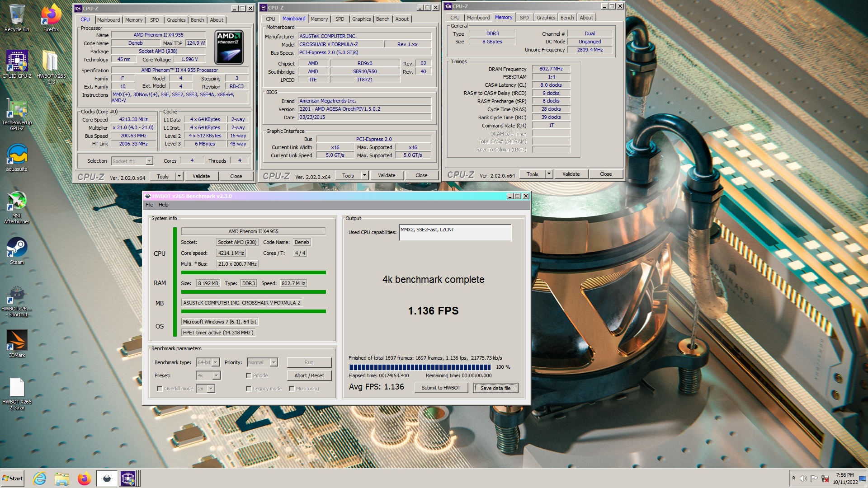The height and width of the screenshot is (488, 868).
Task: Click the Abort / Reset button
Action: click(x=309, y=375)
